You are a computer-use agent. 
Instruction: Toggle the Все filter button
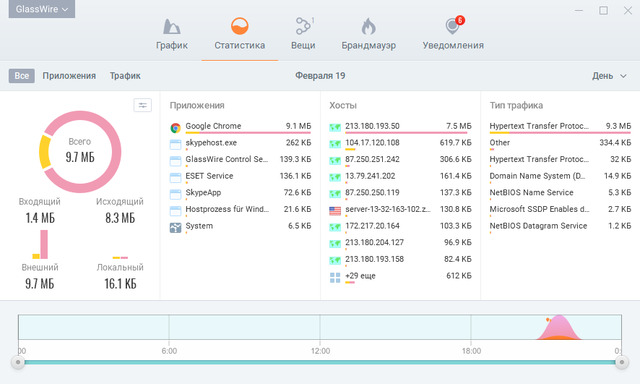click(22, 76)
